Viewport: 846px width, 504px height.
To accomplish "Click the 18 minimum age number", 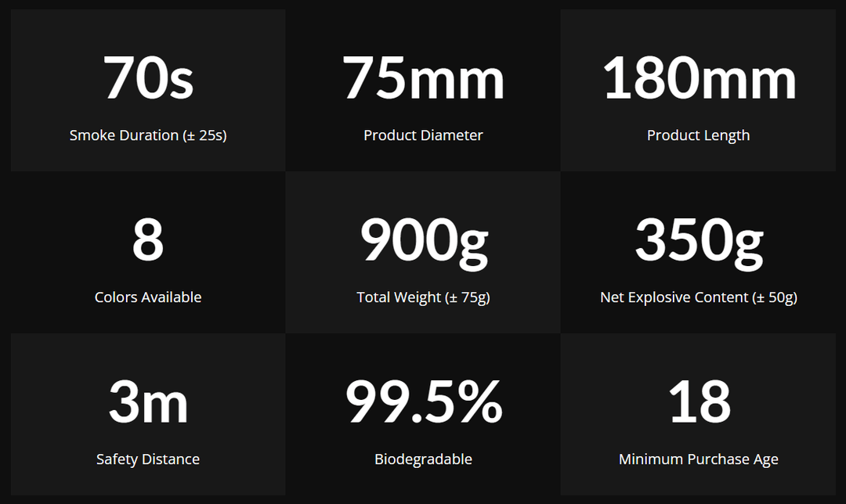I will (x=699, y=403).
